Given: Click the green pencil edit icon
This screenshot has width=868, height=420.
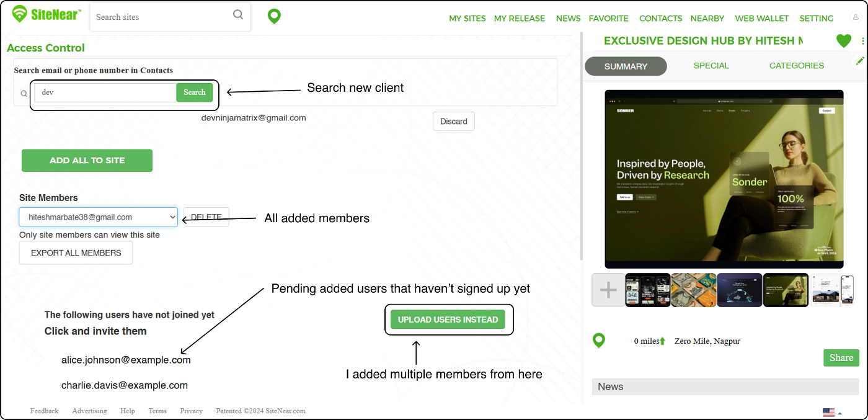Looking at the screenshot, I should coord(860,61).
